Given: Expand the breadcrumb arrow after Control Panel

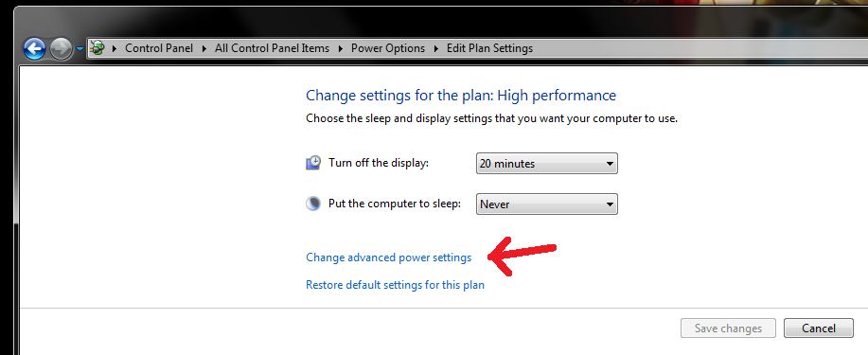Looking at the screenshot, I should click(x=204, y=48).
